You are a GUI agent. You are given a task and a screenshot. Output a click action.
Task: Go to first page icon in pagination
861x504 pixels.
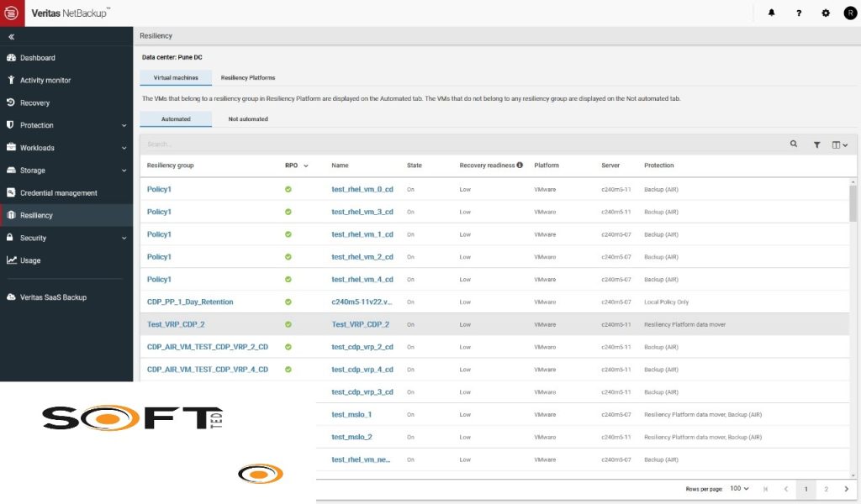tap(765, 489)
